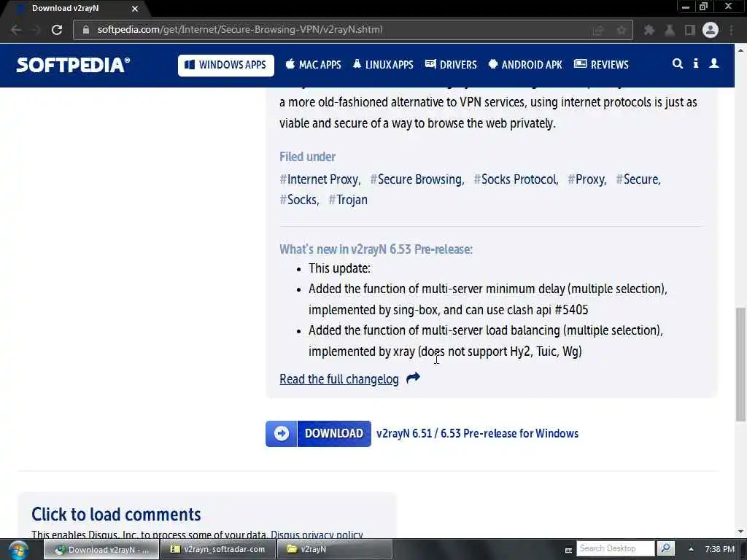Open the Disqus privacy policy link
This screenshot has height=560, width=747.
coord(317,534)
